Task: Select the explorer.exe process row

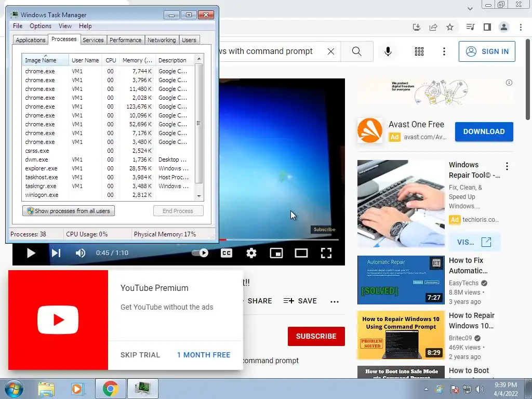Action: [108, 168]
